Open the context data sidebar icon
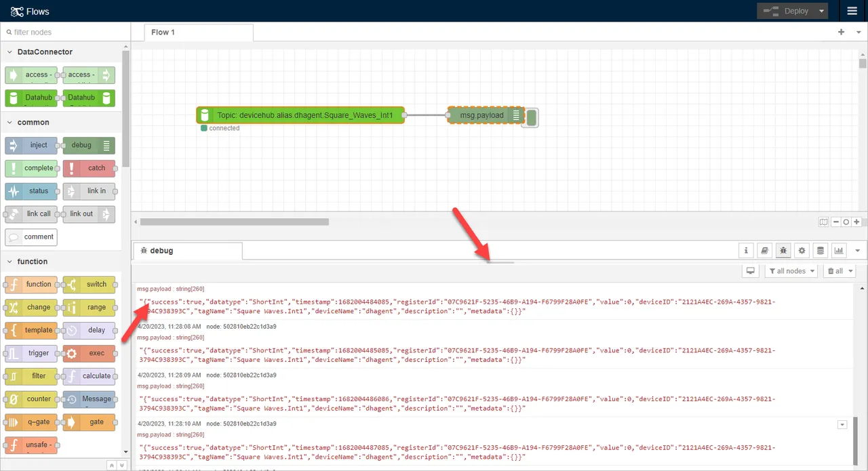The height and width of the screenshot is (471, 868). pos(820,250)
